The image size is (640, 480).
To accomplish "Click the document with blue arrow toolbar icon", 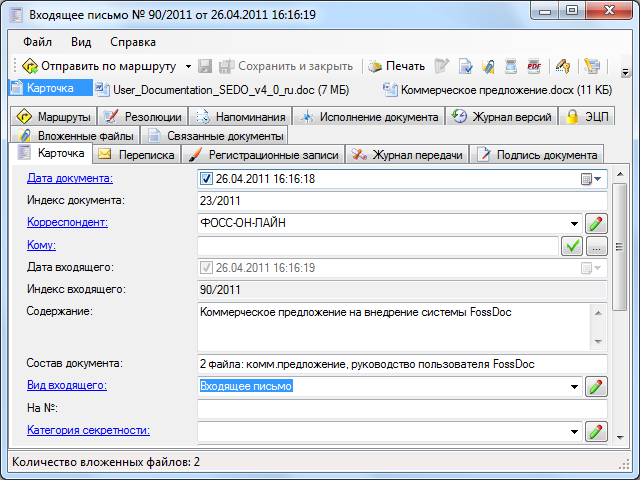I will tap(465, 66).
